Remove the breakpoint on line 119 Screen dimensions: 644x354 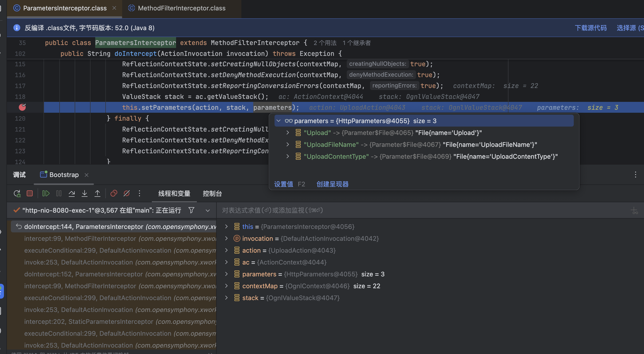click(22, 107)
